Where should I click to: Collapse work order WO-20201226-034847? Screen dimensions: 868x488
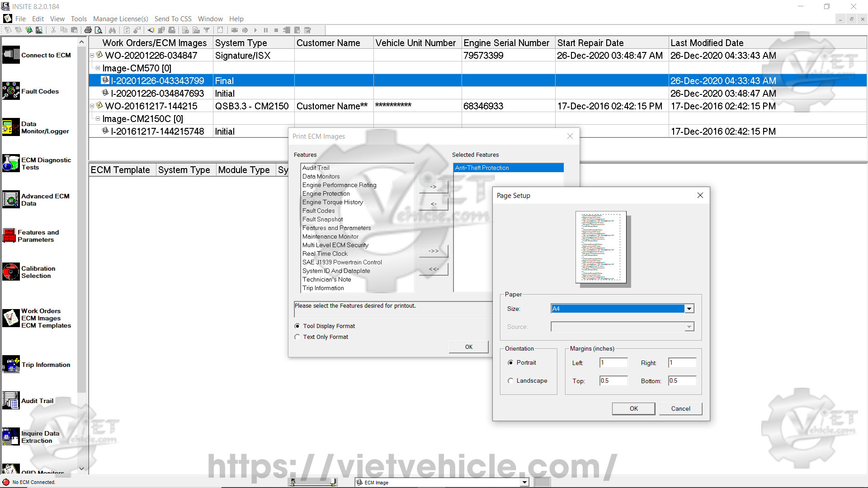tap(92, 56)
